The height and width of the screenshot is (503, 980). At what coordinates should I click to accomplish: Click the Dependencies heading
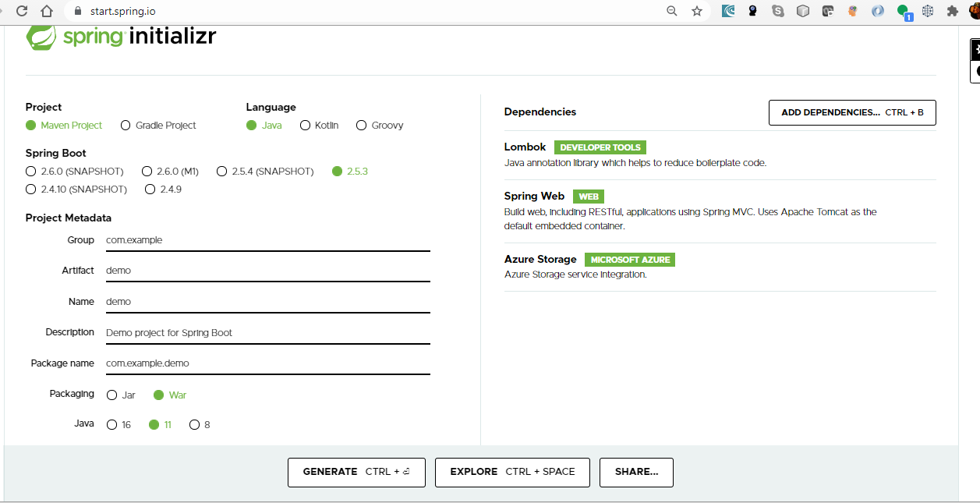click(540, 112)
